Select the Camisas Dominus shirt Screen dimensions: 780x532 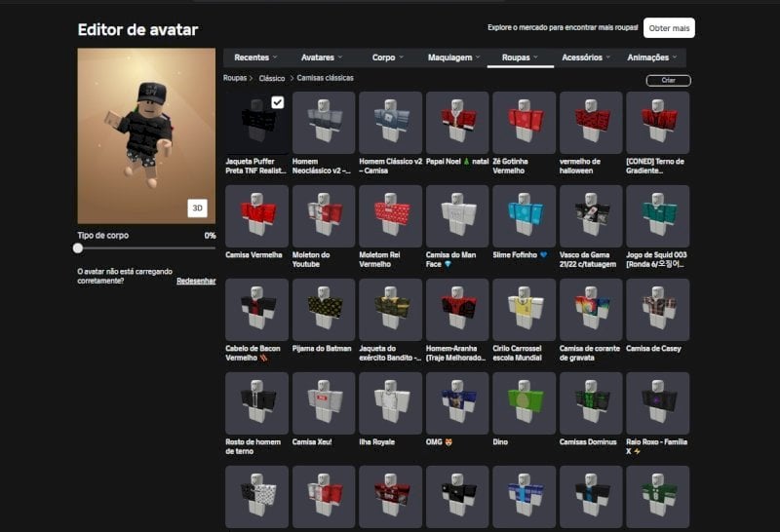[591, 402]
